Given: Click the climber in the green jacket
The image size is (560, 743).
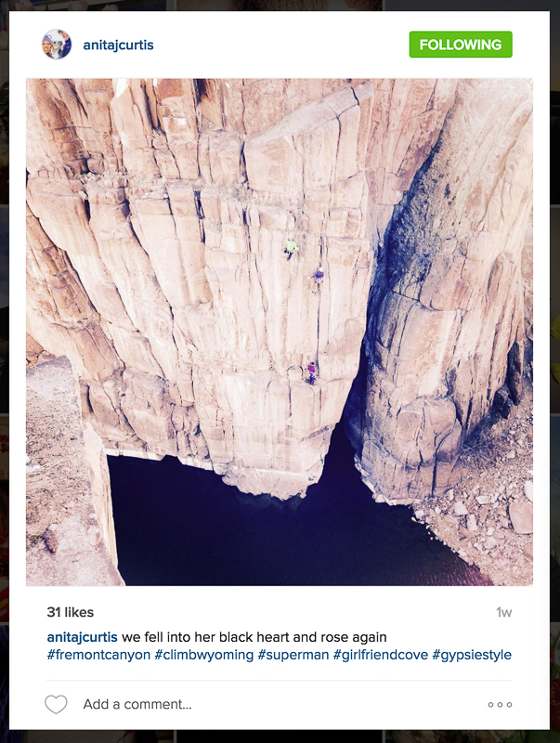Looking at the screenshot, I should click(x=291, y=248).
